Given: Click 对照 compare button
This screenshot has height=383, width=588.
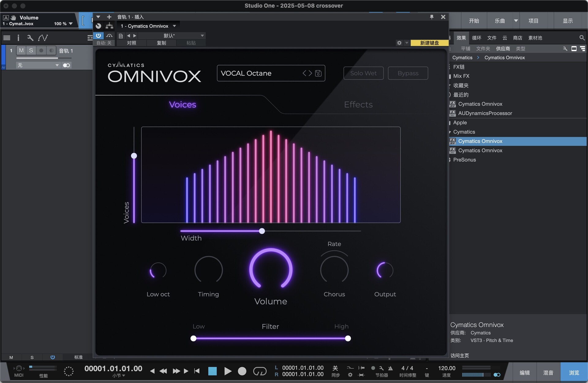Looking at the screenshot, I should click(131, 43).
